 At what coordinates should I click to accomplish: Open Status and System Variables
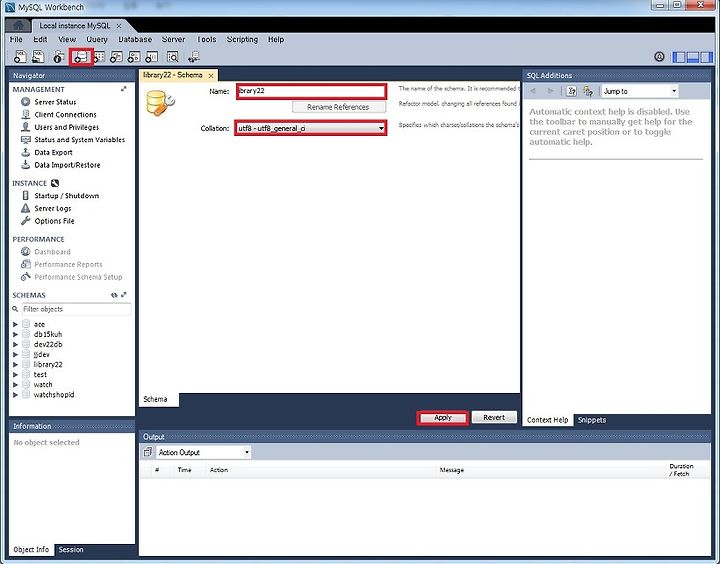point(79,140)
